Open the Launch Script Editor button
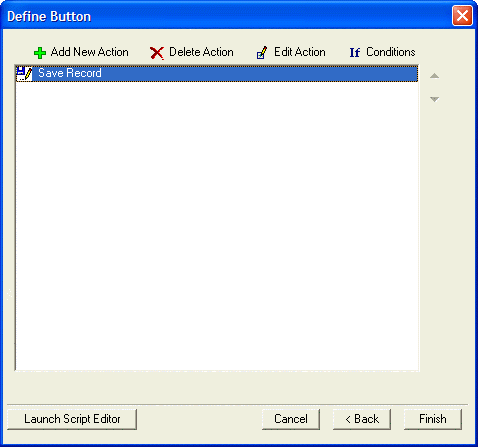 (x=72, y=419)
